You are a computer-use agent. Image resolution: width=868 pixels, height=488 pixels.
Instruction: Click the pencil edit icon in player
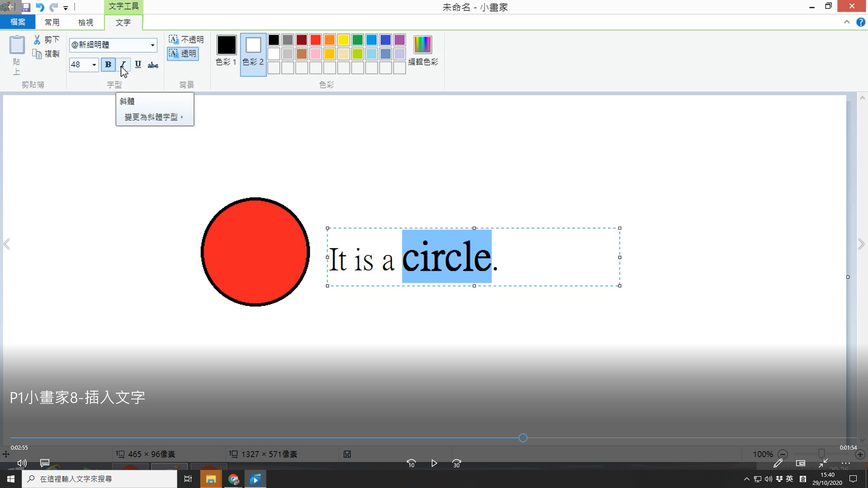(x=778, y=463)
